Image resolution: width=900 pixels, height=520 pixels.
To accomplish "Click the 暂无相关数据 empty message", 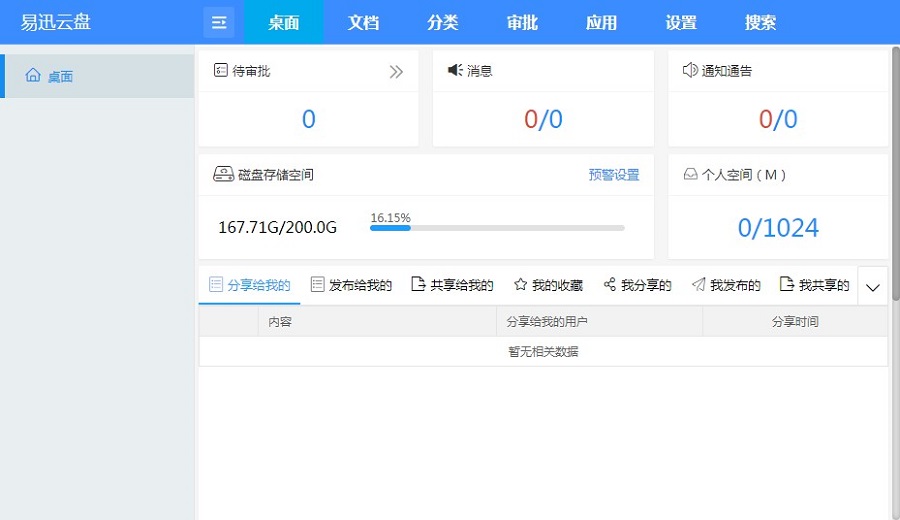I will [543, 351].
